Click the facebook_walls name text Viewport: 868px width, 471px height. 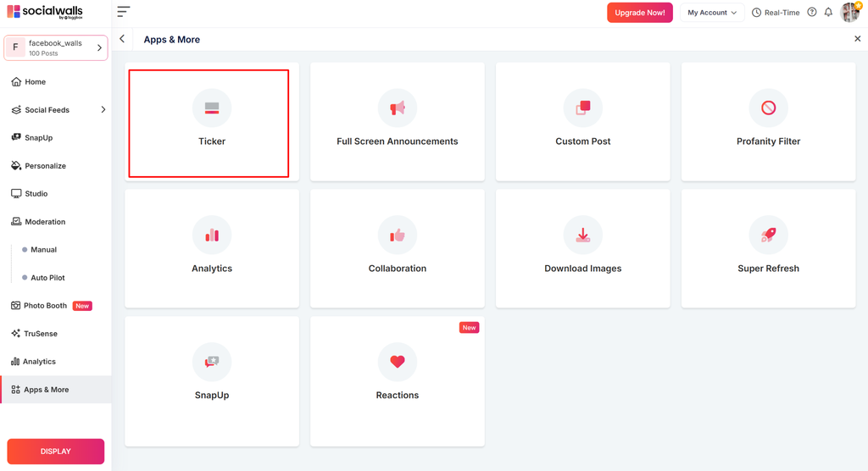point(55,43)
